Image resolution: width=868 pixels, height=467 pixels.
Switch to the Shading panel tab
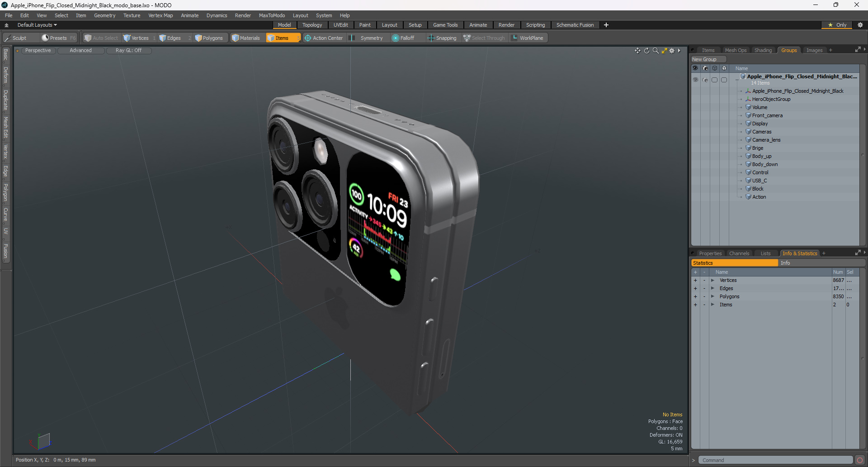pos(763,50)
